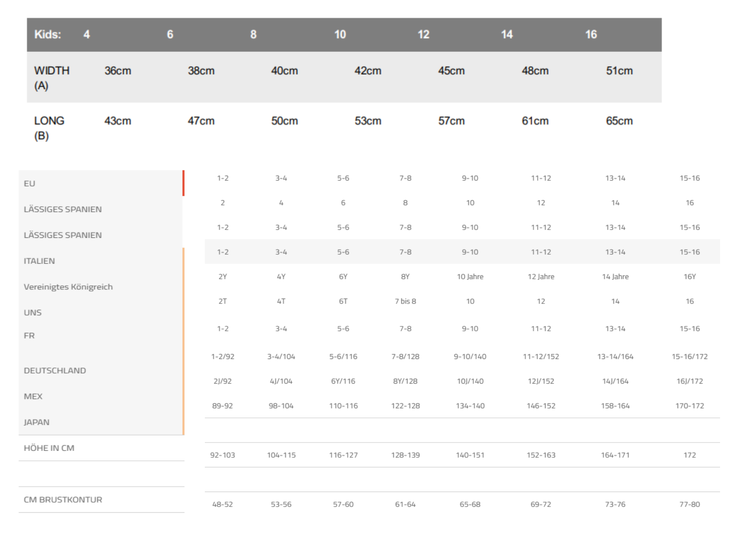Click the 61-64 chest measurement cell

pyautogui.click(x=405, y=504)
